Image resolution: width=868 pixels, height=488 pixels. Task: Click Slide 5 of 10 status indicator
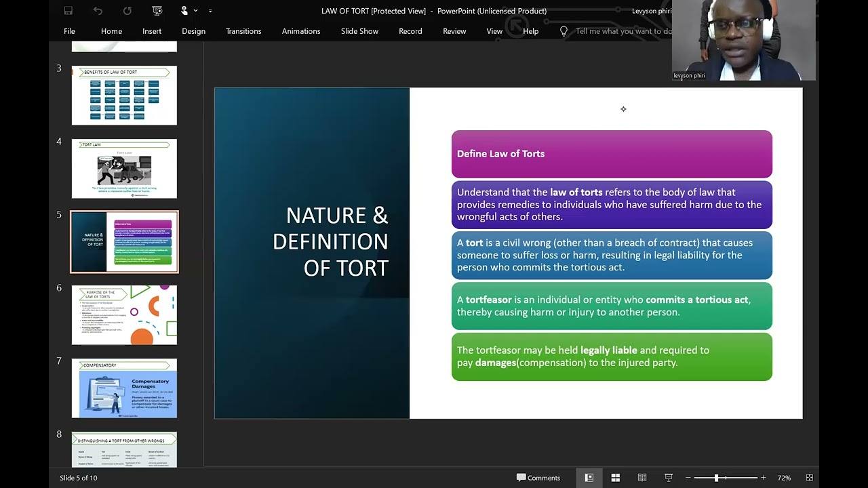pos(79,478)
